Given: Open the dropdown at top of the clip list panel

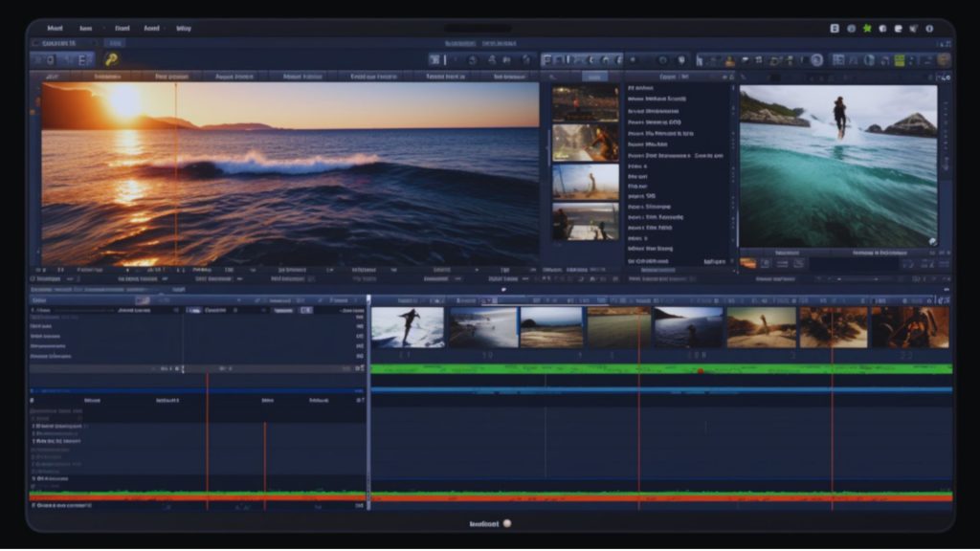Looking at the screenshot, I should (x=670, y=75).
